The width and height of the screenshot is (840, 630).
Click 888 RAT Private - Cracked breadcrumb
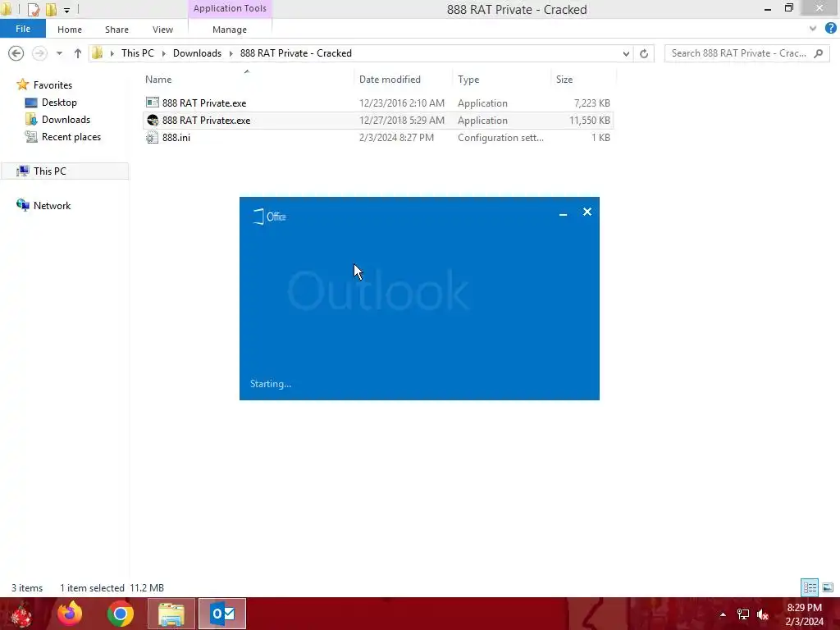(x=295, y=53)
